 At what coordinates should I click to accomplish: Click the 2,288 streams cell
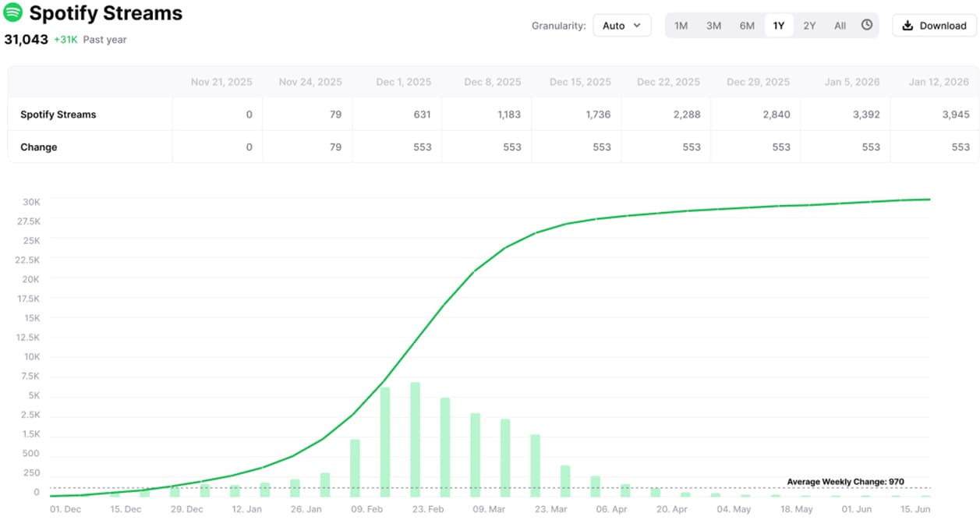686,114
